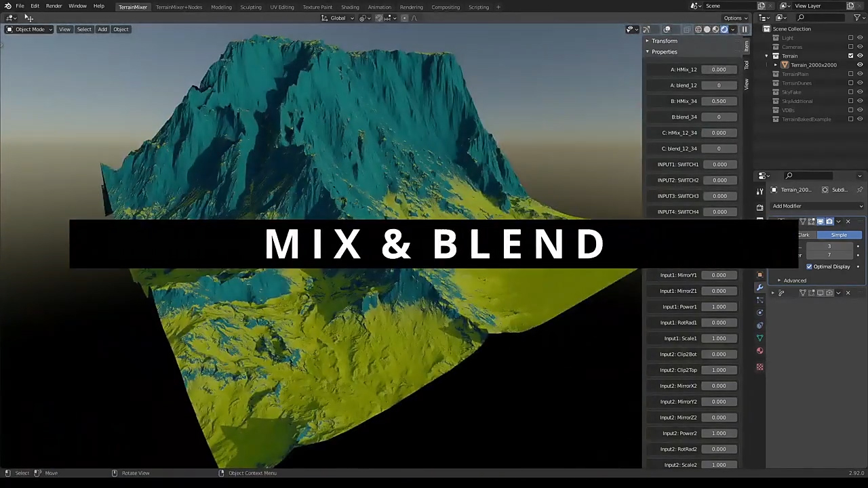Collapse Terrain collection tree arrow
The image size is (868, 488).
coord(766,56)
